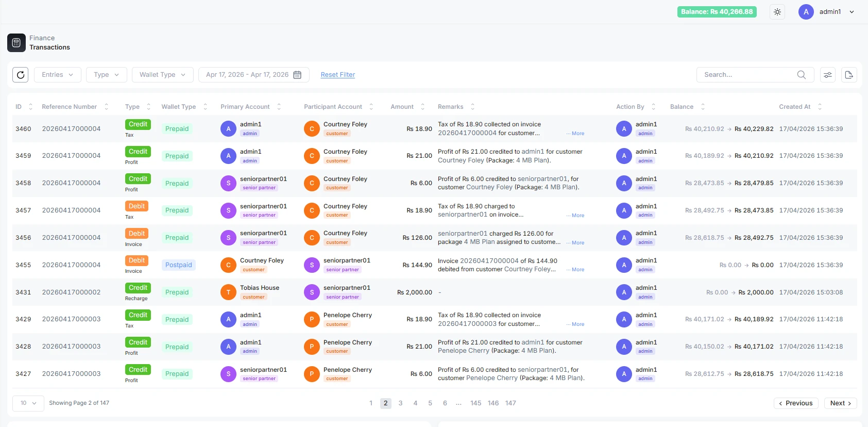
Task: Click the Search input field
Action: click(755, 75)
